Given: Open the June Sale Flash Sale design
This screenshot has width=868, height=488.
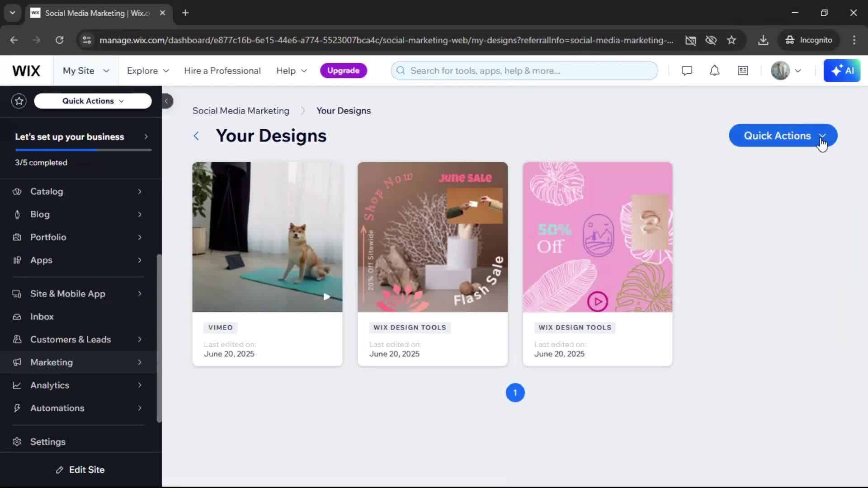Looking at the screenshot, I should 432,237.
